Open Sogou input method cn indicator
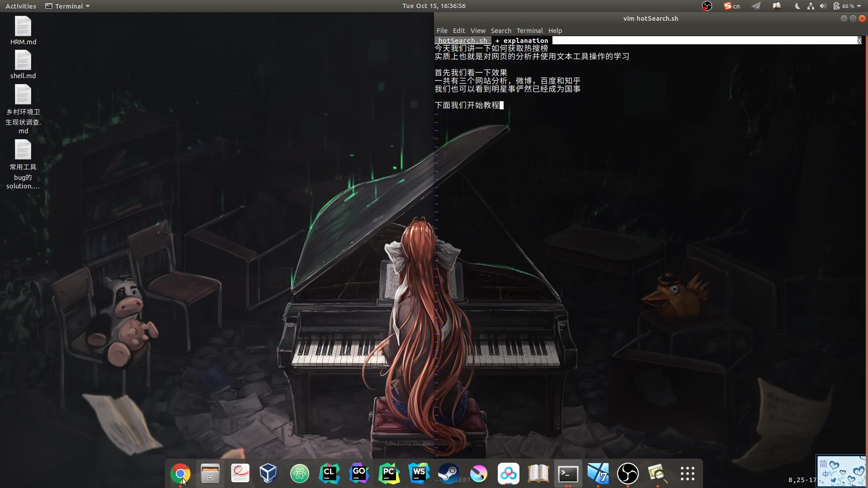The height and width of the screenshot is (488, 868). click(731, 6)
